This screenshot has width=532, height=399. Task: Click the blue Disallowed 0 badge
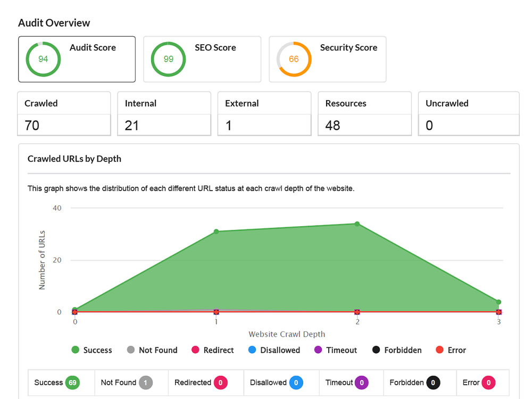[296, 383]
